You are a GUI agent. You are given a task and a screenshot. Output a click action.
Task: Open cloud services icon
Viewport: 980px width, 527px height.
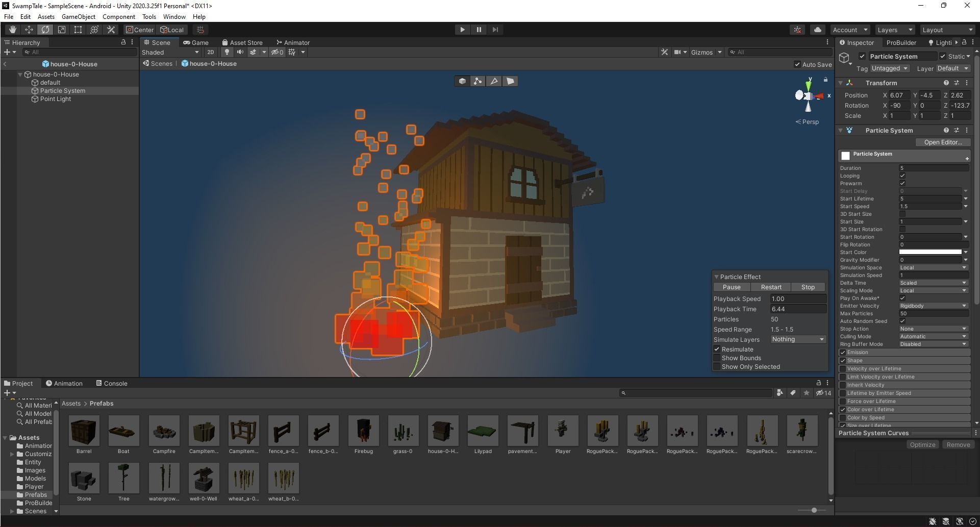[x=817, y=30]
